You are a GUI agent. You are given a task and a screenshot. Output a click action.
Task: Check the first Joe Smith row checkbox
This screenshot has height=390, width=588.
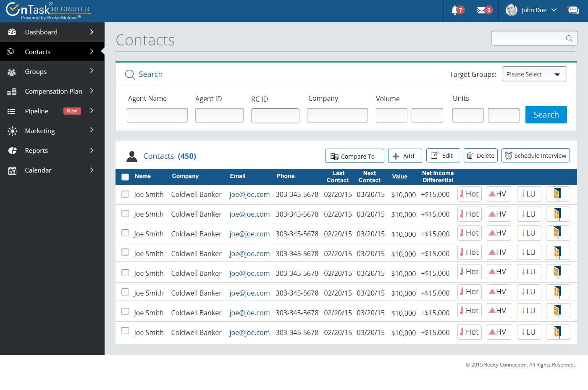[125, 194]
